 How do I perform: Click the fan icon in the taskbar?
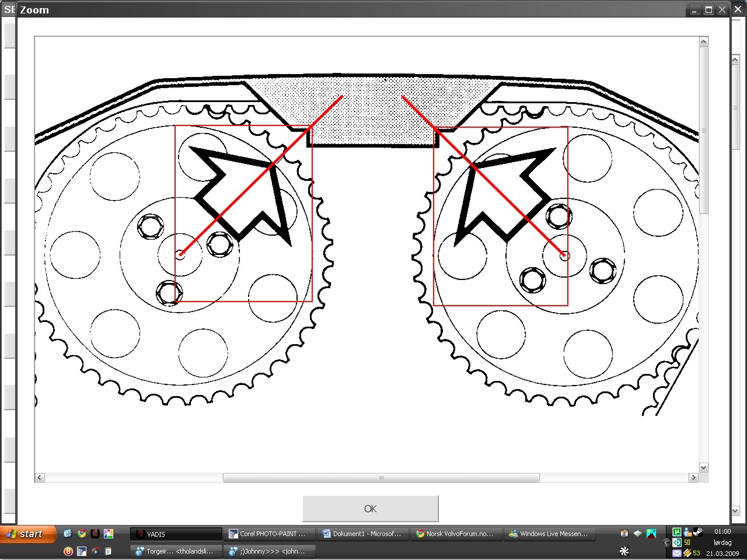(624, 551)
